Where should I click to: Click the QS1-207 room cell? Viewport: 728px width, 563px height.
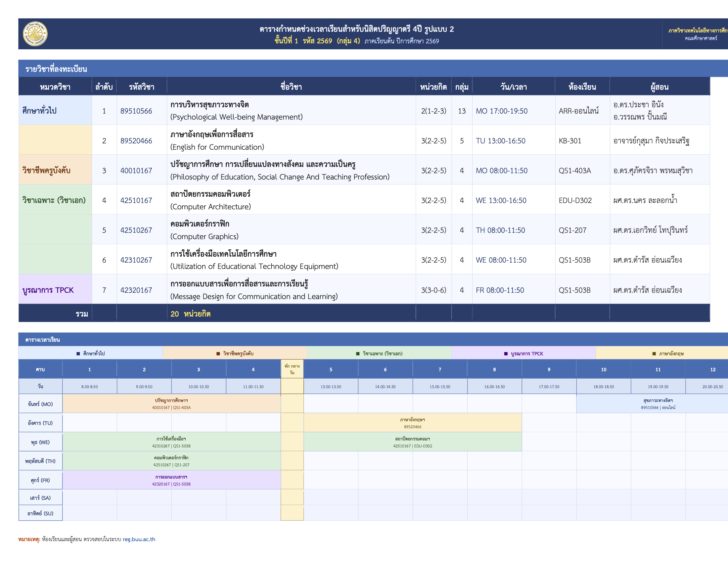point(582,230)
